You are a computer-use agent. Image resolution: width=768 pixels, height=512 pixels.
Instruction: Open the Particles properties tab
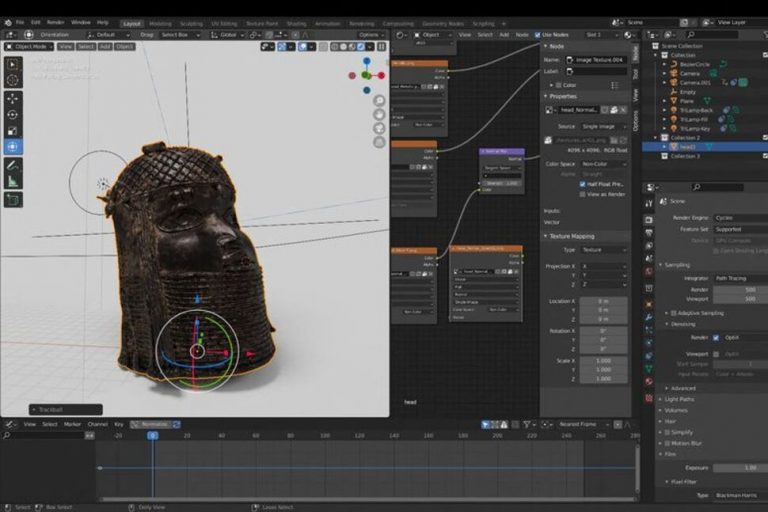(648, 330)
